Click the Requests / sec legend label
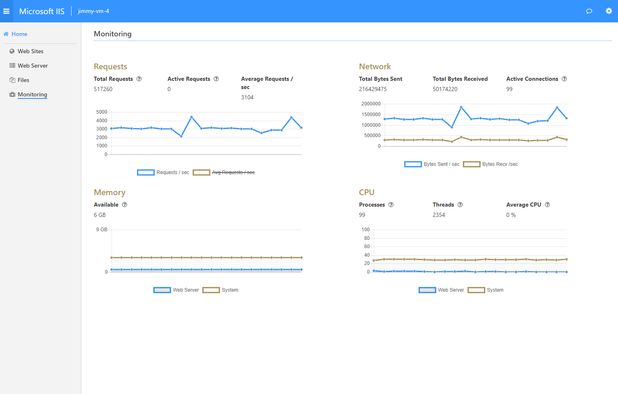This screenshot has width=618, height=394. point(173,172)
